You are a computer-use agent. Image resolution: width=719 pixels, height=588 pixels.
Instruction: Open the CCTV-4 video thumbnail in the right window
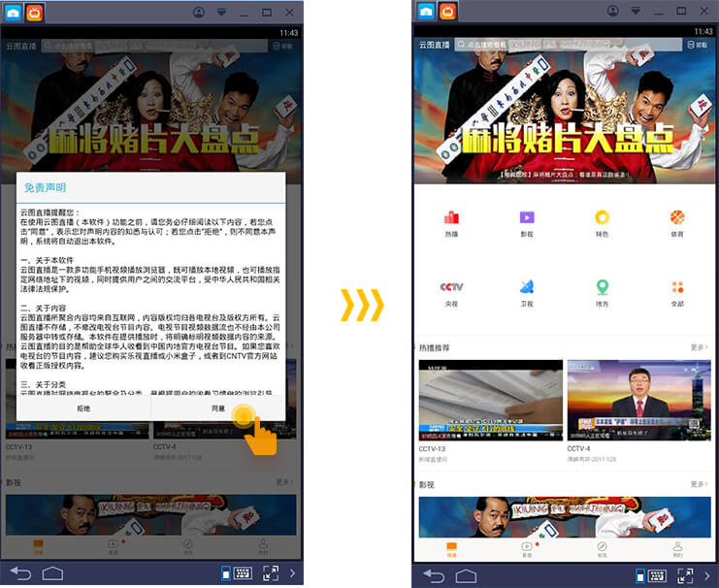[x=639, y=401]
